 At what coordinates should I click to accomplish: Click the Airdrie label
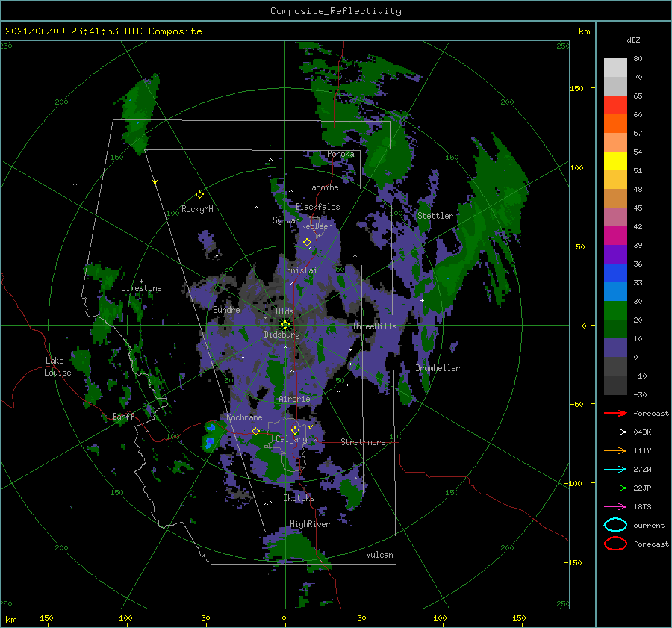pos(294,399)
